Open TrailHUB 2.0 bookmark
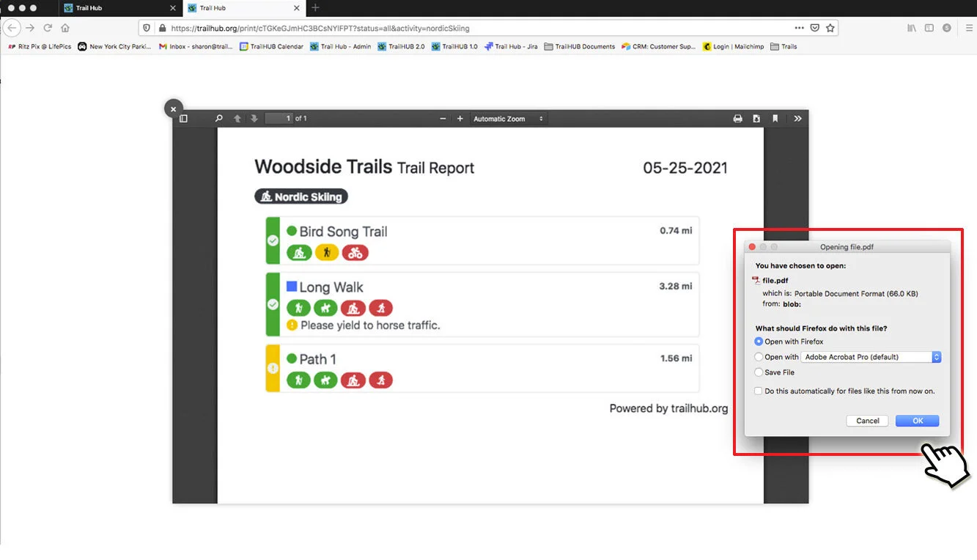This screenshot has height=560, width=977. pyautogui.click(x=401, y=46)
